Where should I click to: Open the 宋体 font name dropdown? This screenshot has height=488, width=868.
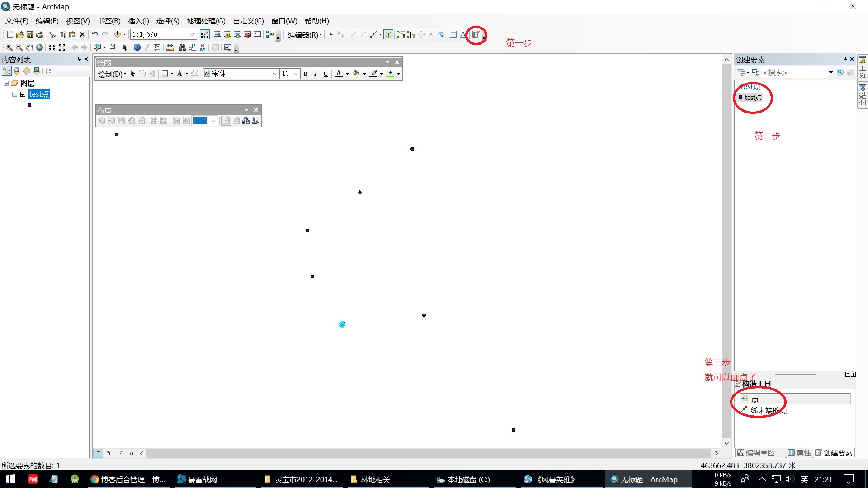pos(274,74)
